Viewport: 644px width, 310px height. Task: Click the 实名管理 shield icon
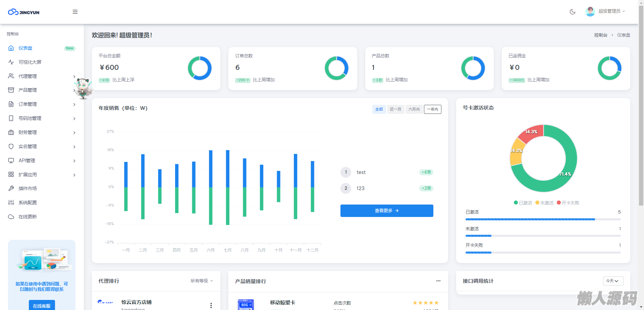pos(11,146)
